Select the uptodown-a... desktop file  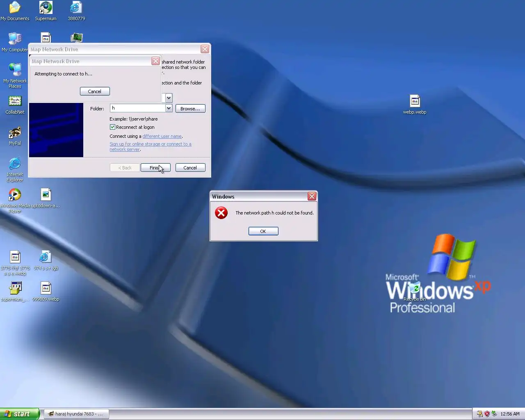pos(46,198)
